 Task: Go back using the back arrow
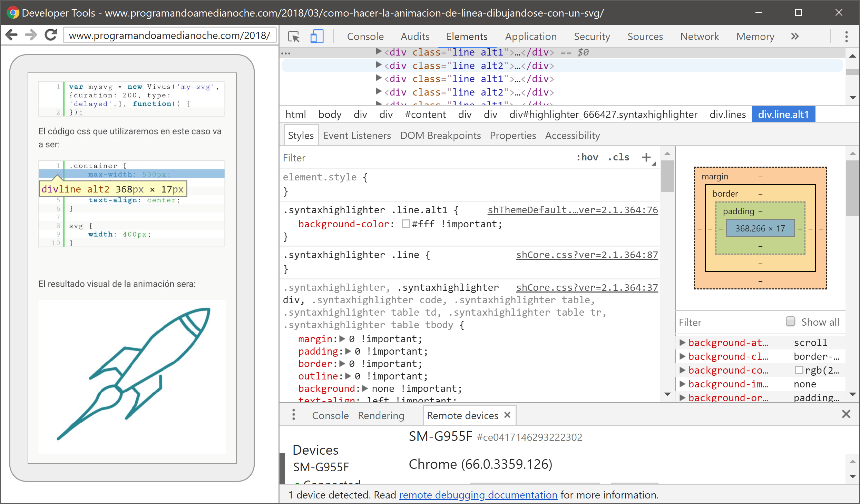12,35
